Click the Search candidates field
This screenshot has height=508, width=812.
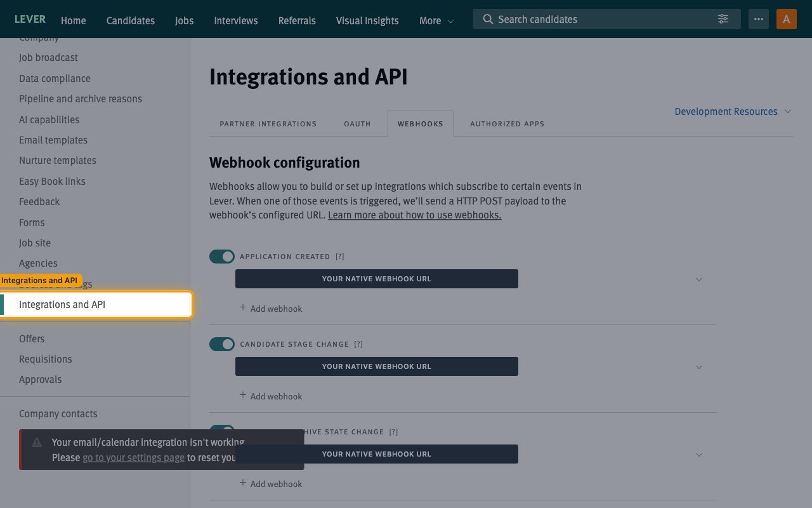[x=606, y=19]
